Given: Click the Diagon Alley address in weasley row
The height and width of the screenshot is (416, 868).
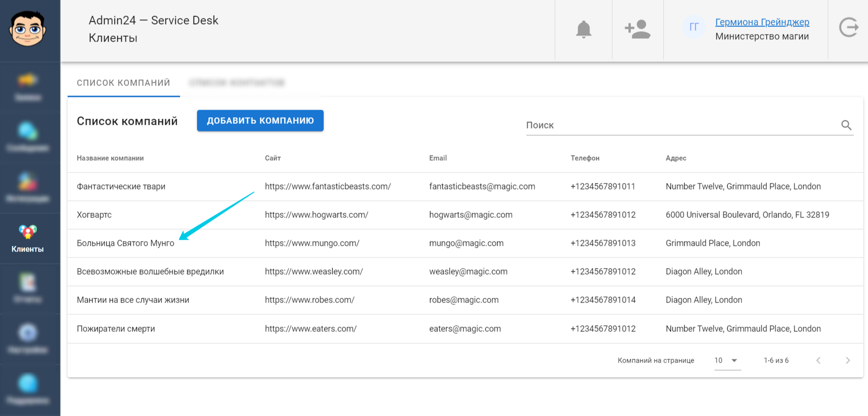Looking at the screenshot, I should pos(704,272).
